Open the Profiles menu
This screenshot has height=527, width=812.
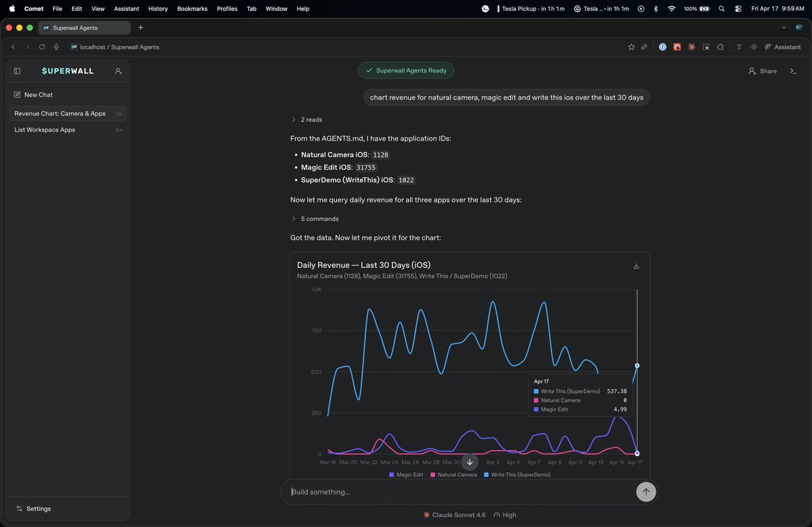[227, 9]
